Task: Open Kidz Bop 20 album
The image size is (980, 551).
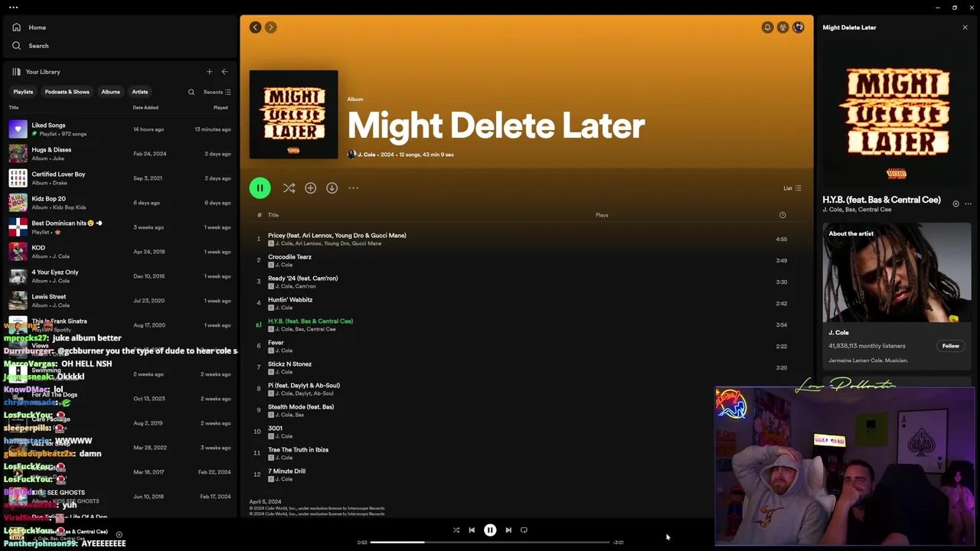Action: (x=119, y=203)
